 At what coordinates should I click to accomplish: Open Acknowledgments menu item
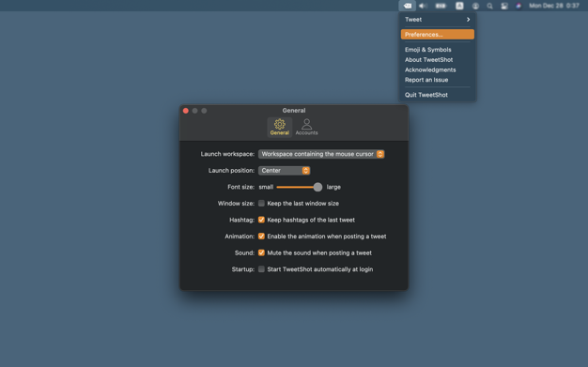click(438, 69)
